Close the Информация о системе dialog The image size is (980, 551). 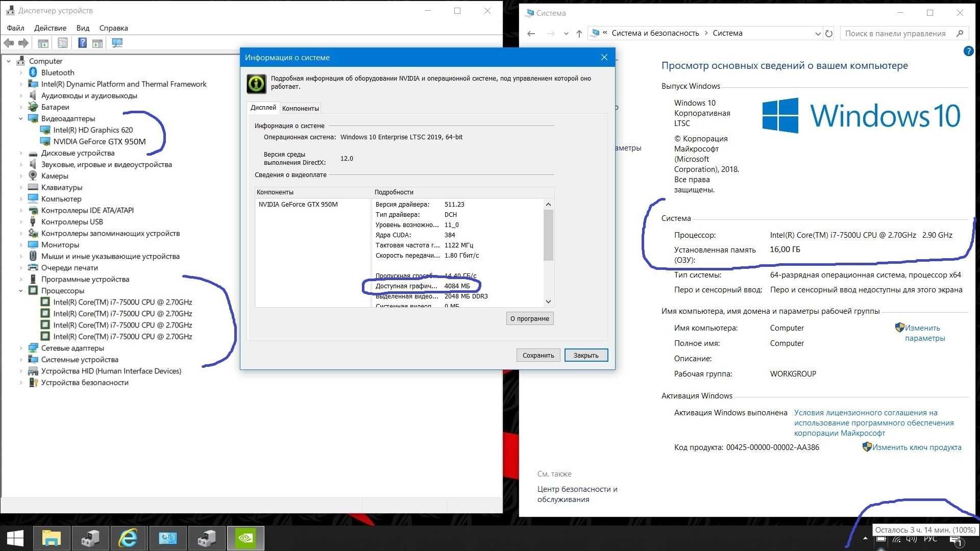pos(604,57)
